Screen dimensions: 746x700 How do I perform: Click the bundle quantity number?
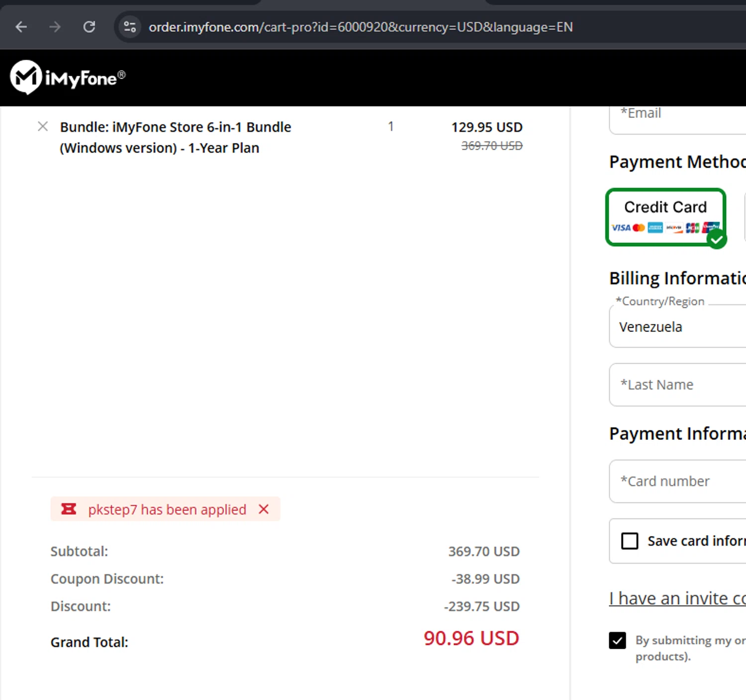tap(391, 127)
